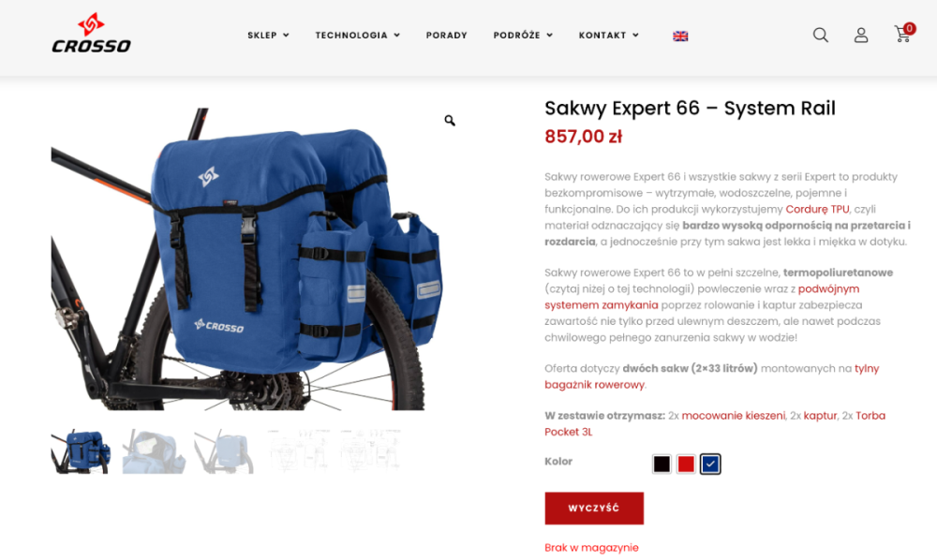Open the search magnifier icon in header
Screen dimensions: 937x560
[821, 36]
